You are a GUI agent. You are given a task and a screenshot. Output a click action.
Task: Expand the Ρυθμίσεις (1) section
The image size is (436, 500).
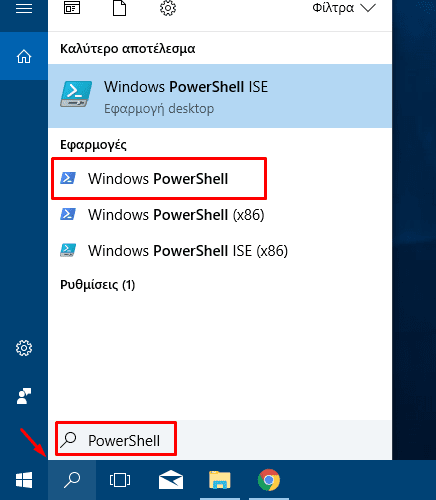97,285
